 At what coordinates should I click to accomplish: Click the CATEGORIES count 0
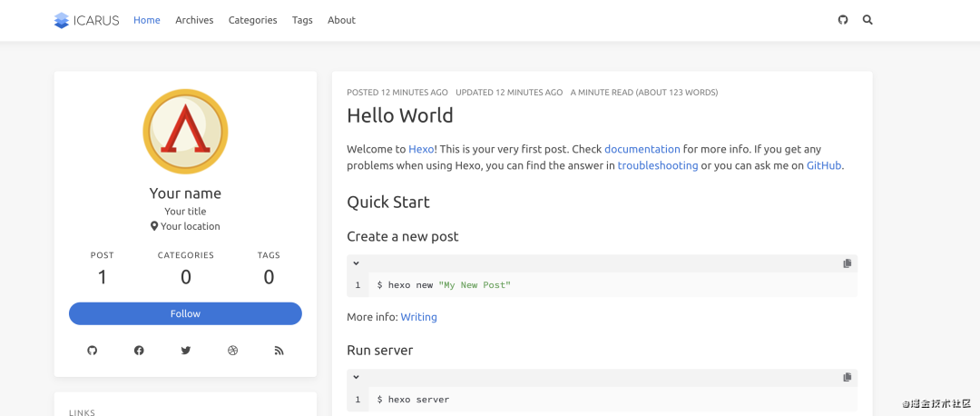coord(186,277)
